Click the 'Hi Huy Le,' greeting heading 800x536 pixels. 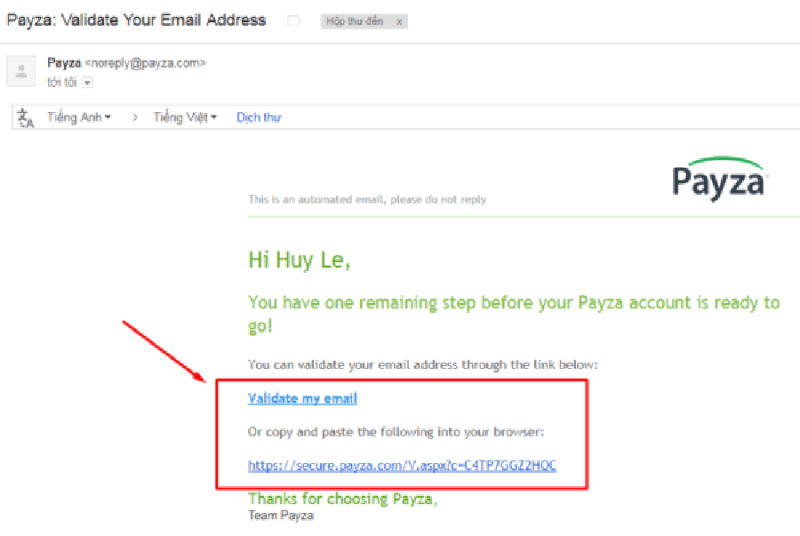299,260
